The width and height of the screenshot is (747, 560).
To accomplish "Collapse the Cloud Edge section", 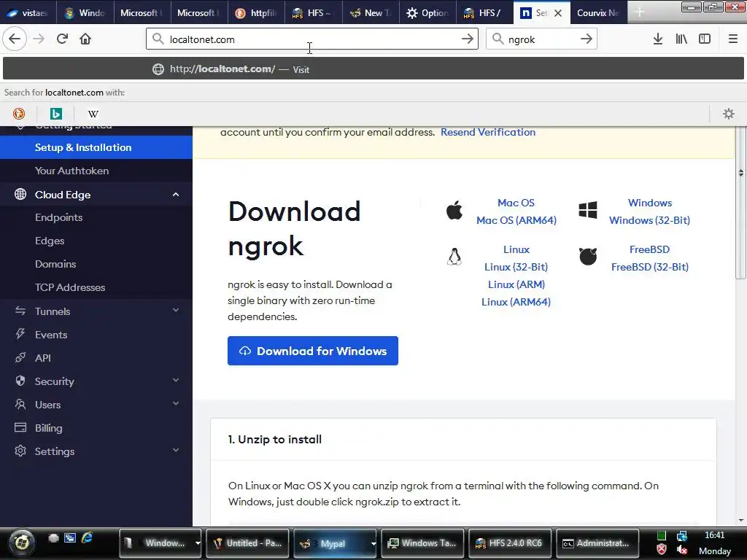I will point(176,195).
